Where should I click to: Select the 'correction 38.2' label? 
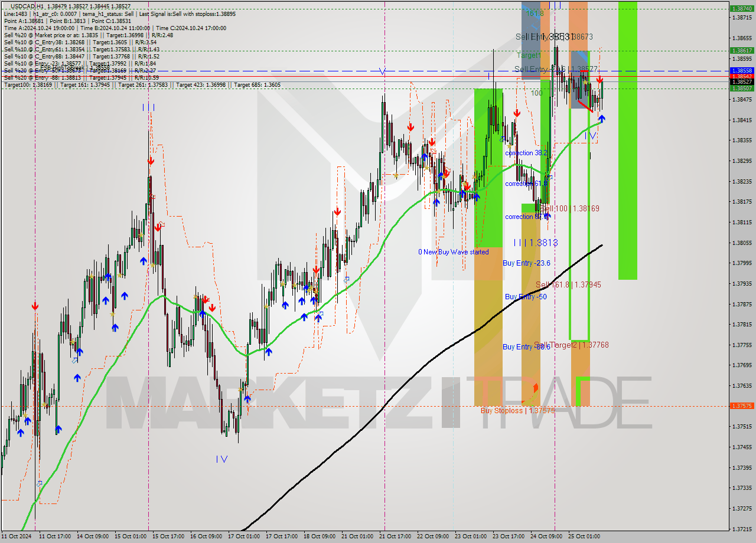[526, 153]
